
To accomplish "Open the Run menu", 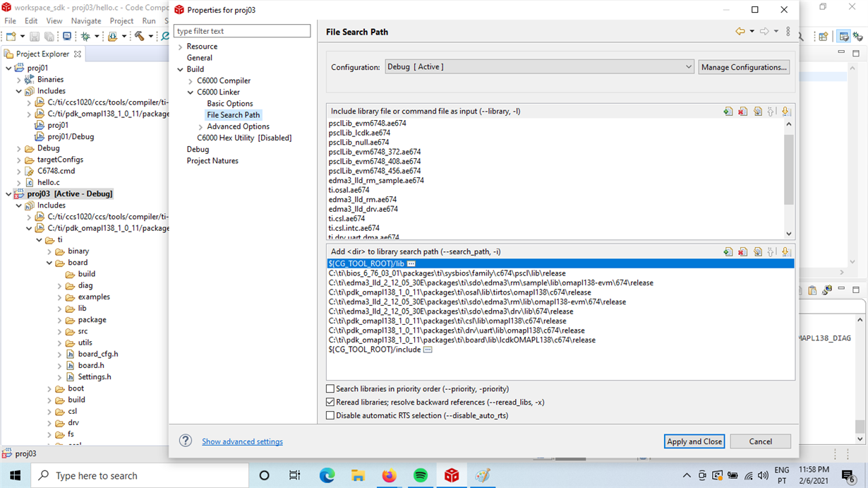I will (x=149, y=21).
